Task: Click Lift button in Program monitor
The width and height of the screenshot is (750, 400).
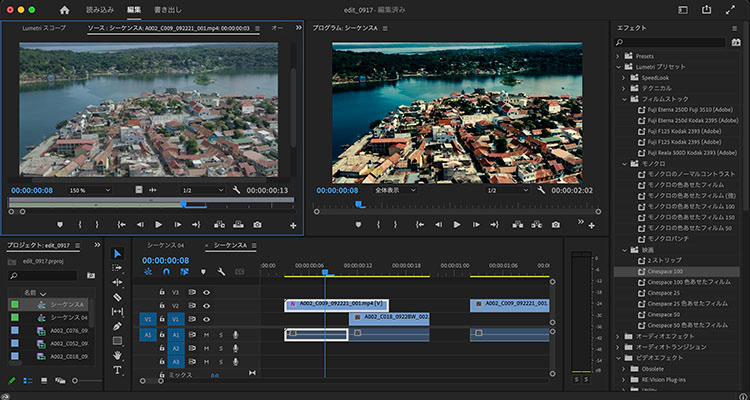Action: (518, 224)
